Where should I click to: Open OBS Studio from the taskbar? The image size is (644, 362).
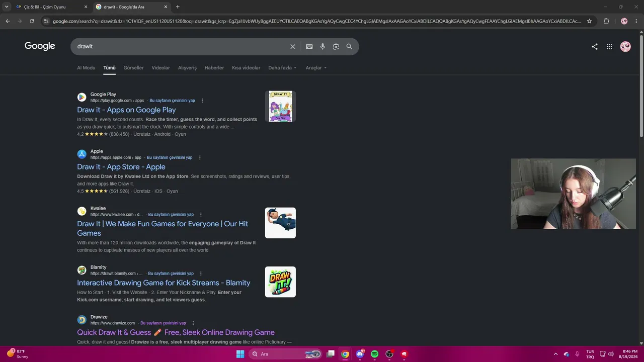coord(389,354)
